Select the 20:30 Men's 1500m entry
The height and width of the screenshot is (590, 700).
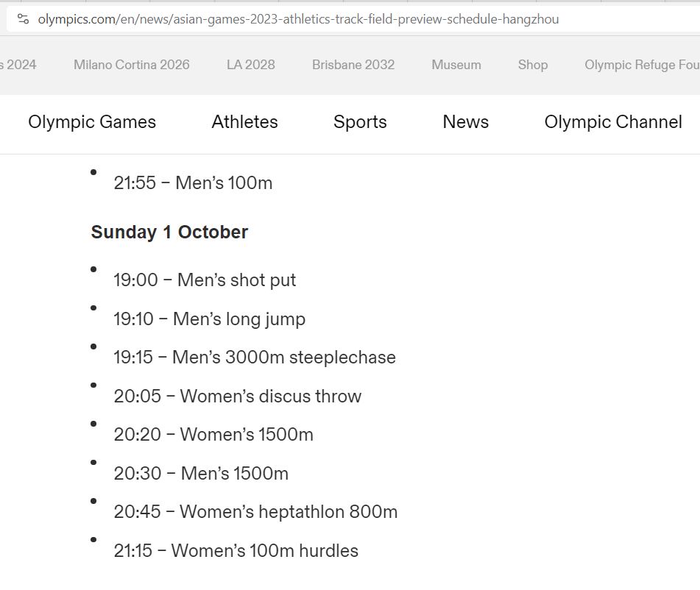coord(201,474)
